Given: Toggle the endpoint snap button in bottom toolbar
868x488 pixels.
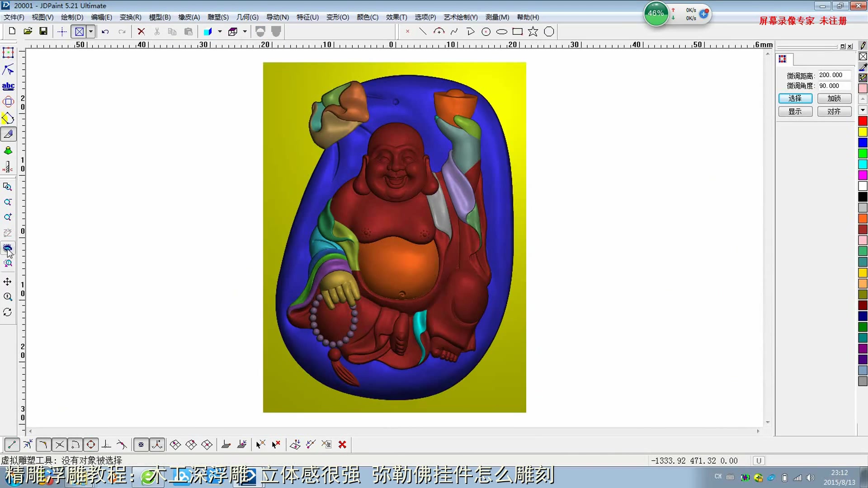Looking at the screenshot, I should click(x=12, y=445).
